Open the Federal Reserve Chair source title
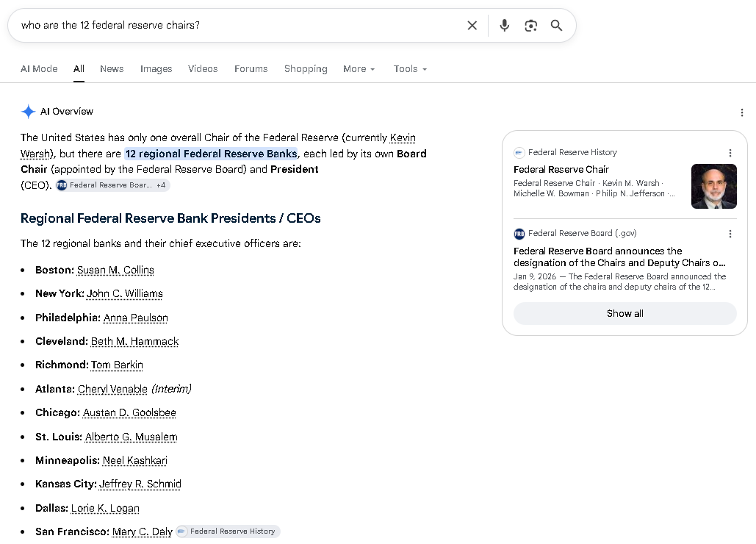The image size is (756, 544). click(x=561, y=170)
